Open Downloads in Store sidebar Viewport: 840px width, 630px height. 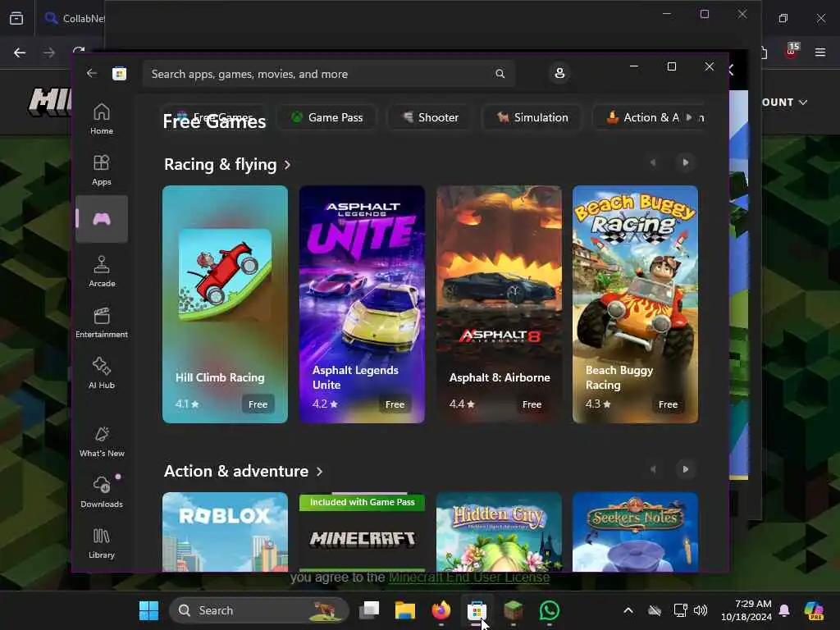[101, 492]
